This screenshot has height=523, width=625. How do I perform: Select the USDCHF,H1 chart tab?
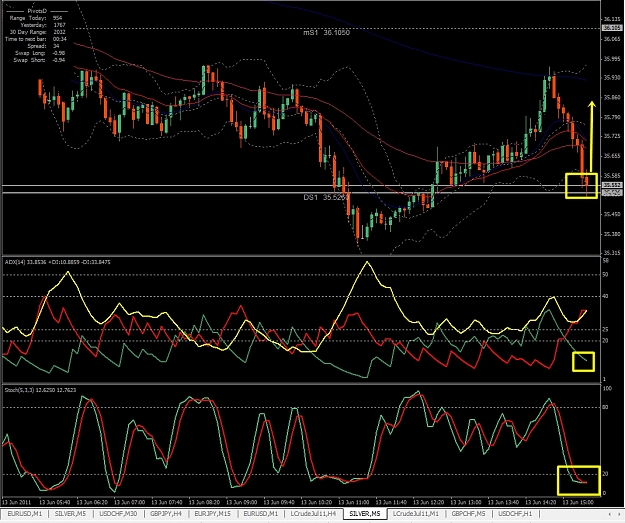click(515, 514)
